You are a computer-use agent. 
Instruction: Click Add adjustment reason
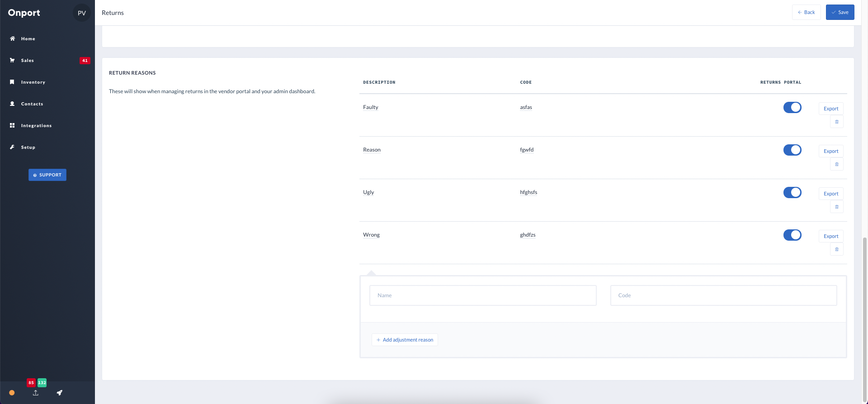[405, 340]
